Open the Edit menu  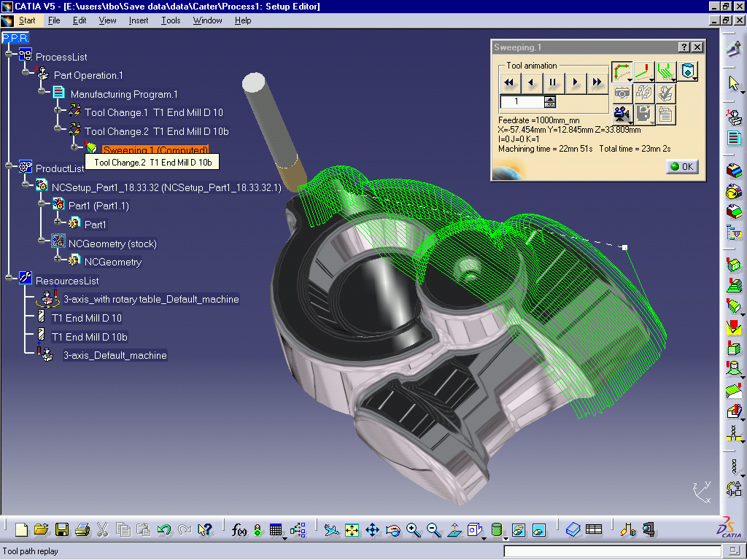80,20
